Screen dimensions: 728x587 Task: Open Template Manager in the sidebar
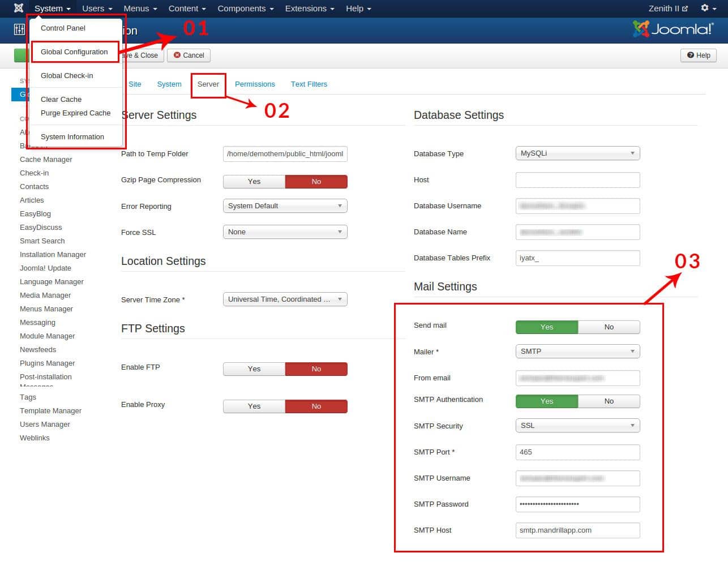(50, 410)
